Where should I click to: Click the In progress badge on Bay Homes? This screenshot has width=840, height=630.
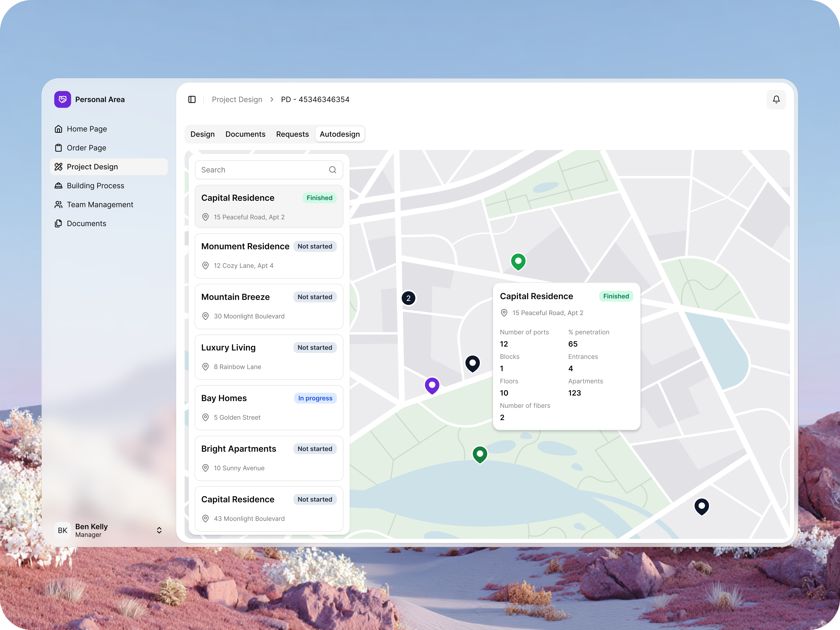click(315, 398)
